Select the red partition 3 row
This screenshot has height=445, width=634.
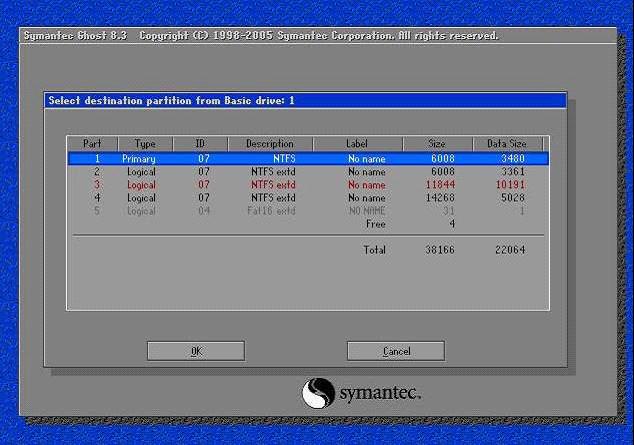point(307,184)
